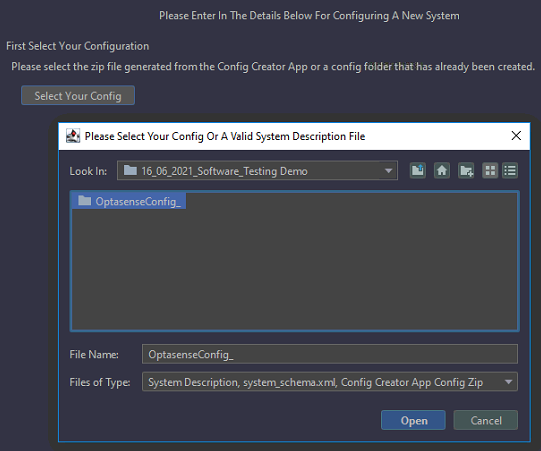Viewport: 541px width, 451px height.
Task: Create a new folder icon
Action: coord(466,170)
